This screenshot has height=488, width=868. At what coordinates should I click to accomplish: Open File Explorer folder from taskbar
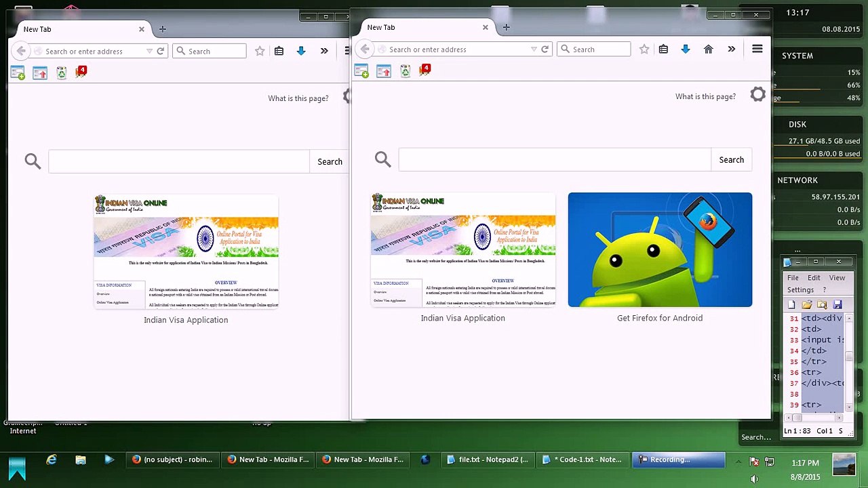coord(81,460)
